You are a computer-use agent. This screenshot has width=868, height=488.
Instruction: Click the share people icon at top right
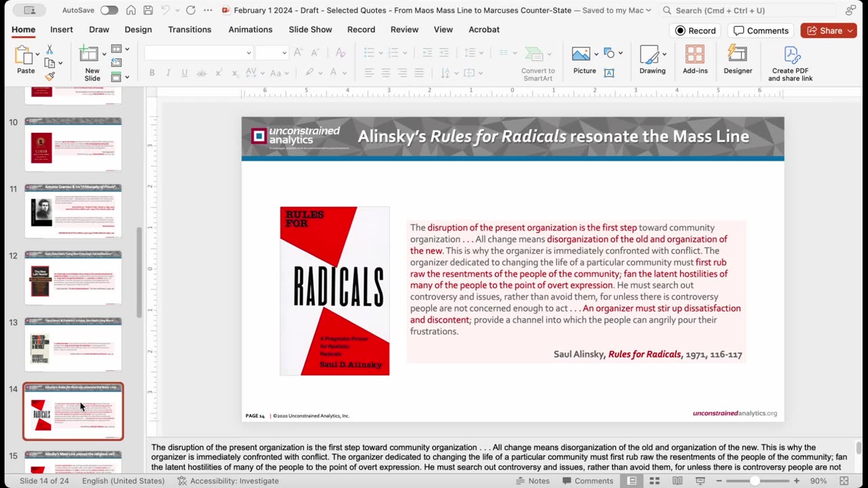pyautogui.click(x=850, y=10)
